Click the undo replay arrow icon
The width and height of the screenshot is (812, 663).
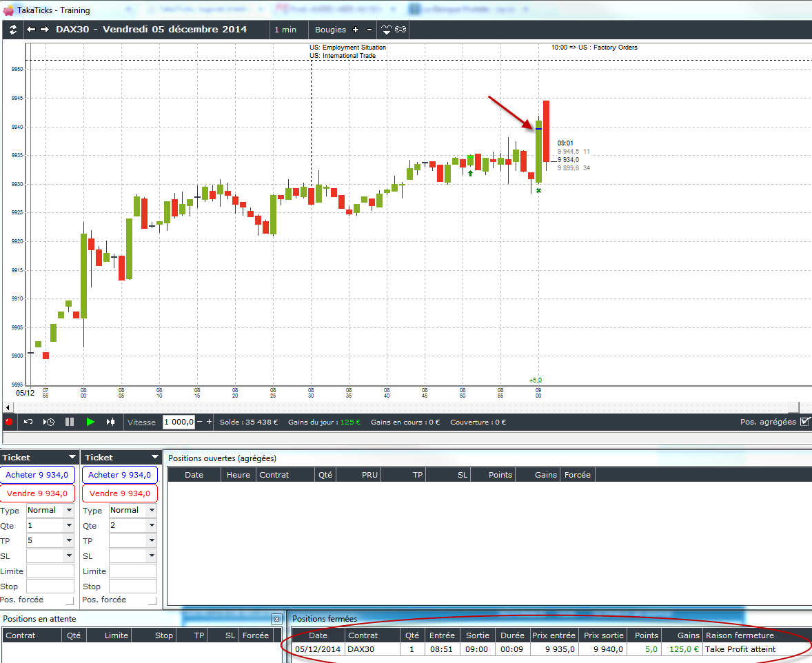[28, 422]
